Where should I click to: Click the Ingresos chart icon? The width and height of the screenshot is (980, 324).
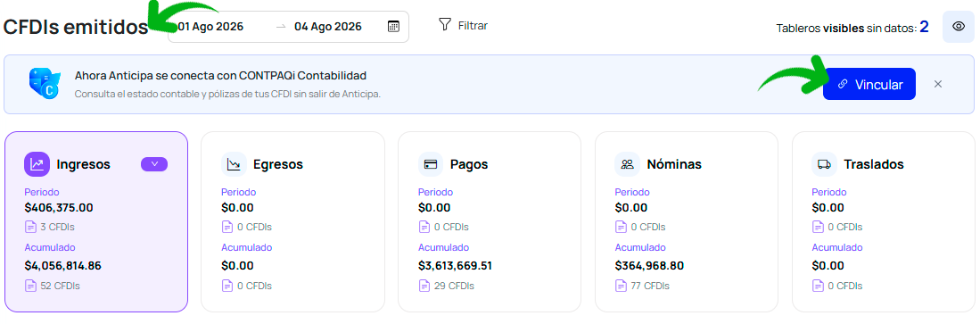[x=37, y=164]
